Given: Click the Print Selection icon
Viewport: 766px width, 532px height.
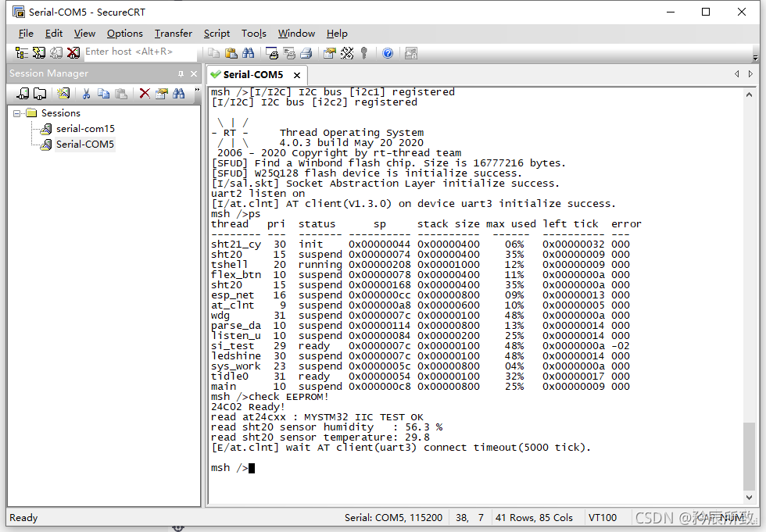Looking at the screenshot, I should click(289, 53).
